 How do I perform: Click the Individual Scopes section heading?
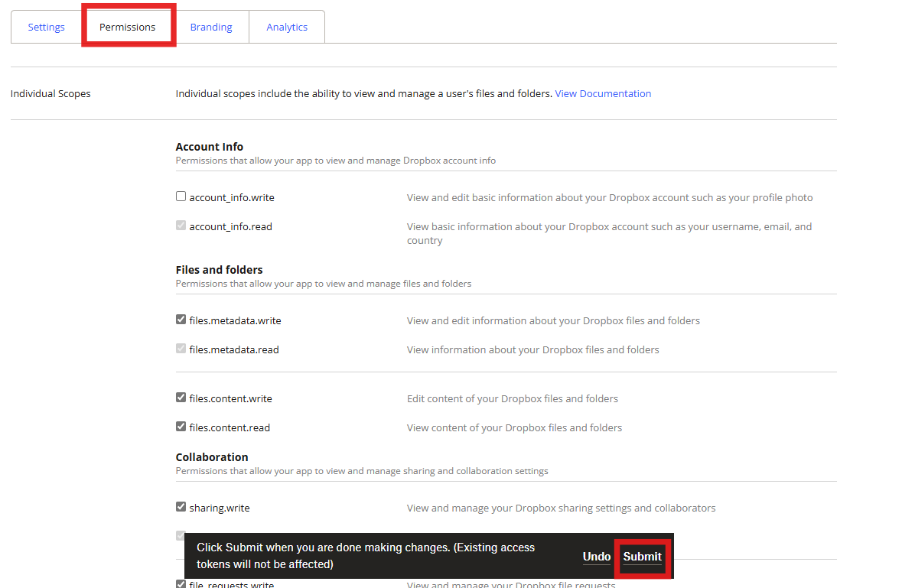pos(50,93)
